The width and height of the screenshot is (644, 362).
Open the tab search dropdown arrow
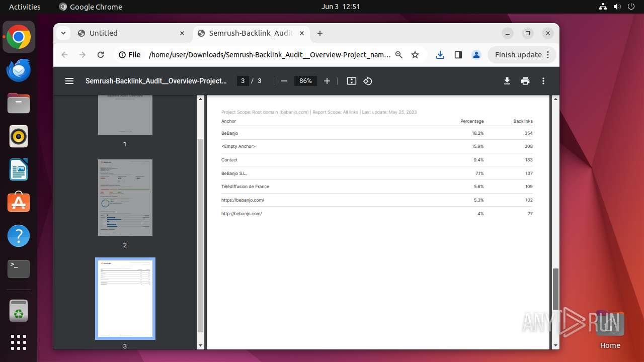click(x=63, y=33)
